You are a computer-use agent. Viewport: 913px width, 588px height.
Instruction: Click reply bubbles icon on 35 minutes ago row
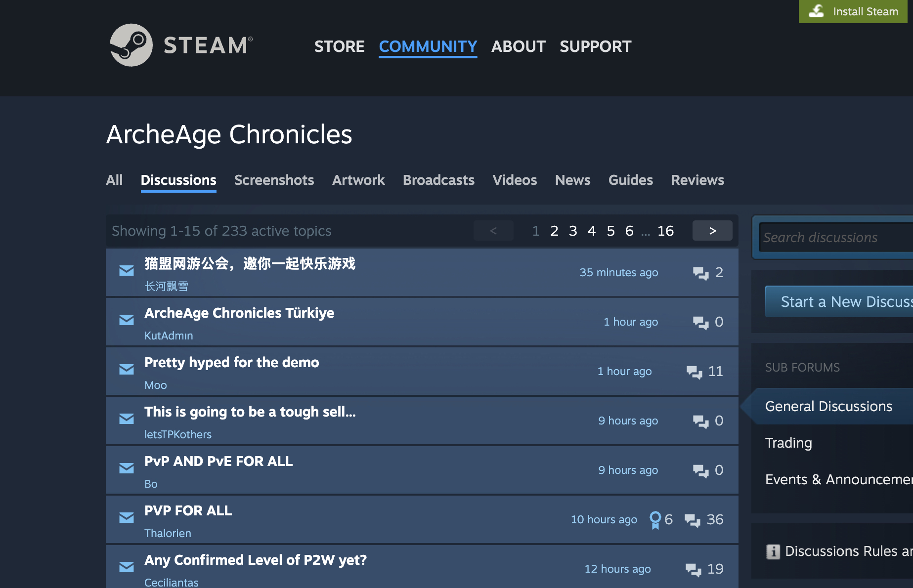[x=701, y=273]
